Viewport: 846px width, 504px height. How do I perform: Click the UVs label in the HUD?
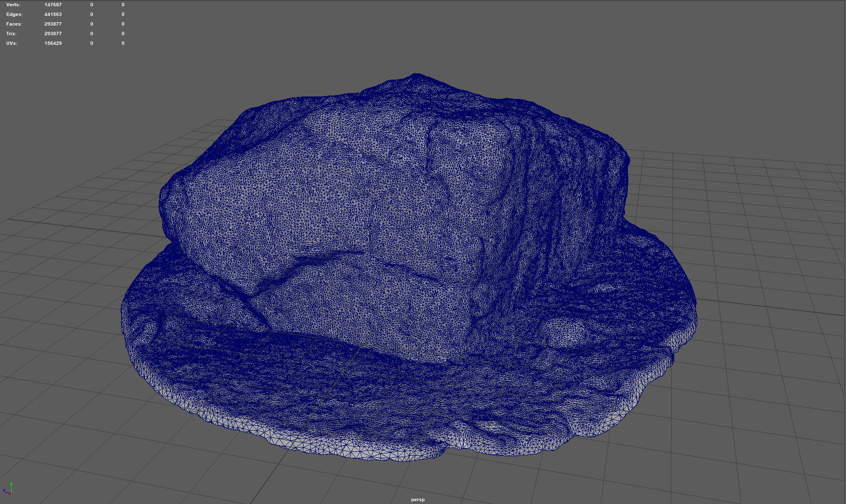(x=12, y=43)
